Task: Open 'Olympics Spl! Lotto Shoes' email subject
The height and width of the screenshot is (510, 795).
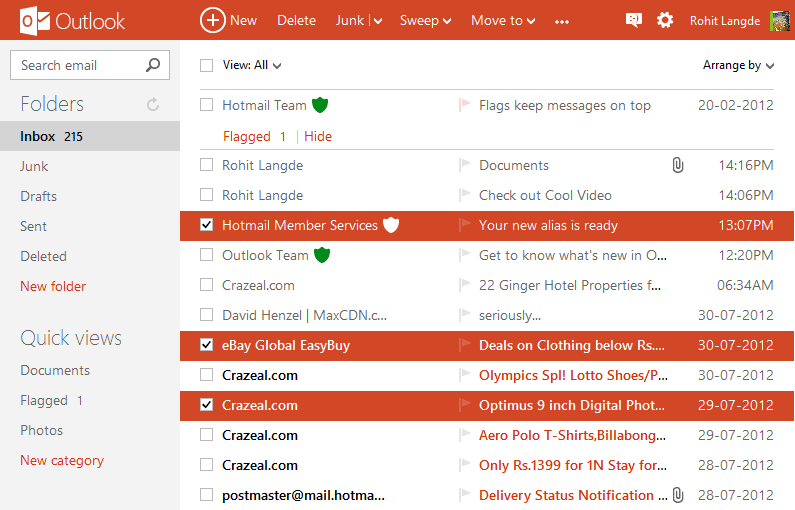Action: 573,375
